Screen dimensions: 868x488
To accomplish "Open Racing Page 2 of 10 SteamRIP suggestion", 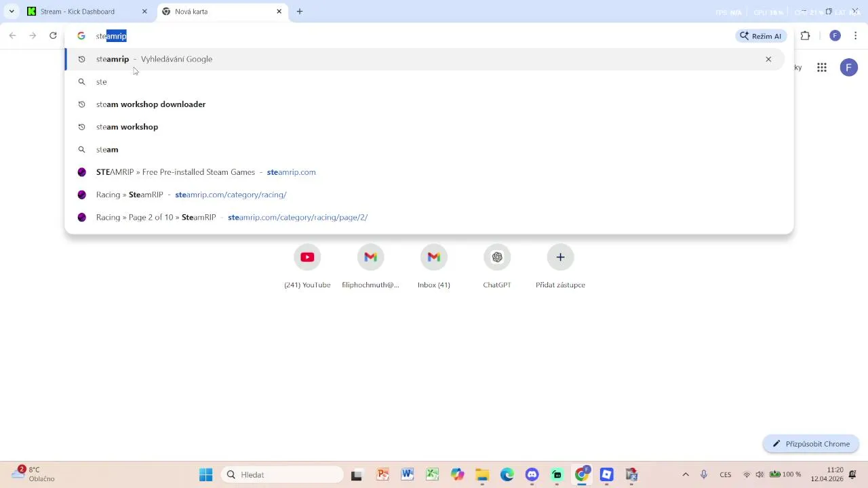I will (425, 217).
